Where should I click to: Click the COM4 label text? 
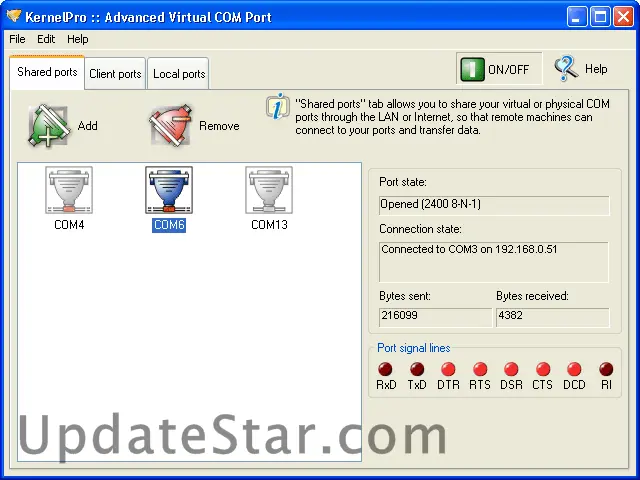[x=69, y=225]
